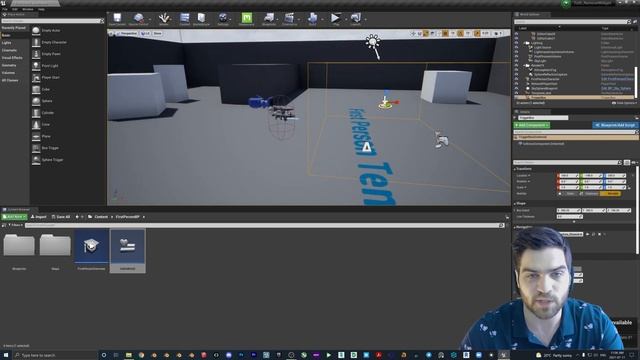Open the details property matrix icon

(x=627, y=162)
